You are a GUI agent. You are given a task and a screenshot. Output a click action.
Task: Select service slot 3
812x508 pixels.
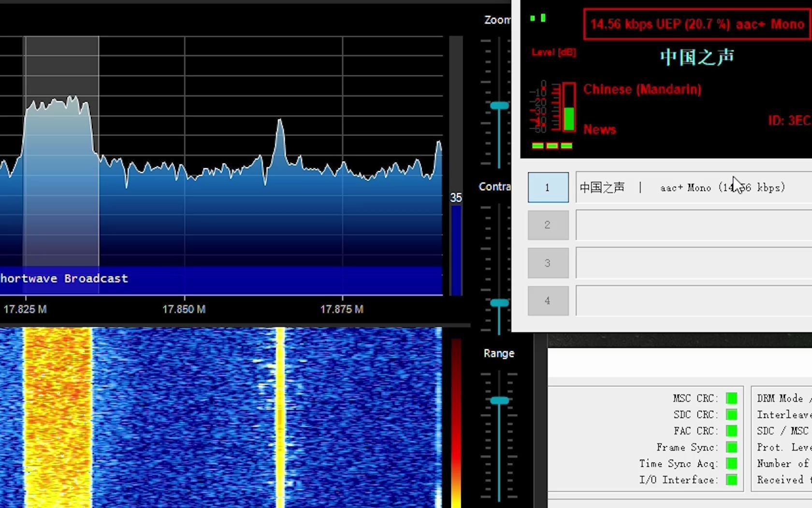(x=548, y=263)
